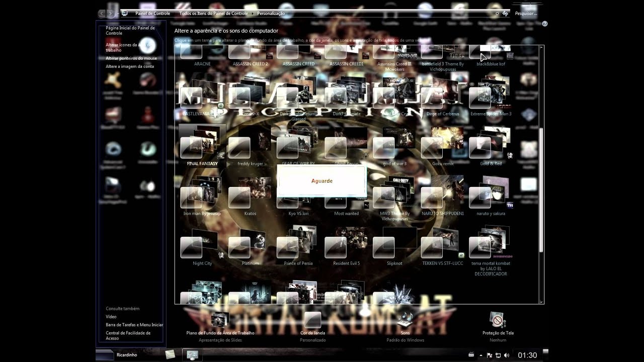Click the ARACNE theme label
This screenshot has height=362, width=644.
(x=202, y=64)
